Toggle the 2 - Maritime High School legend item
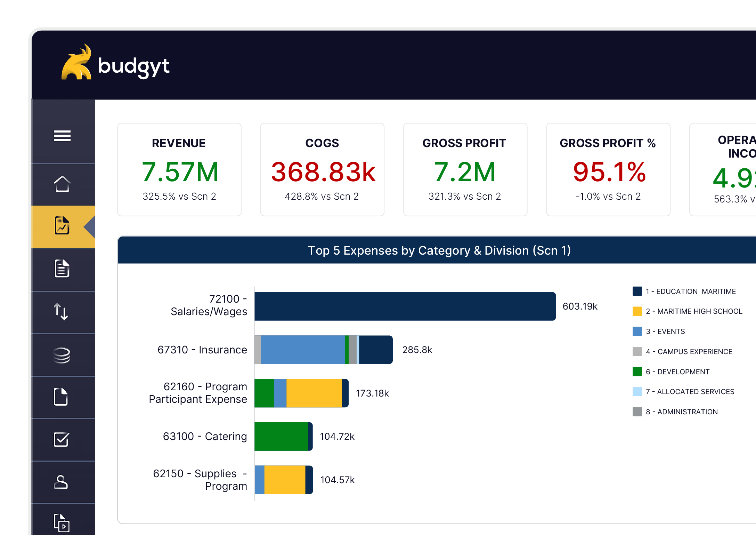Image resolution: width=756 pixels, height=535 pixels. point(694,311)
